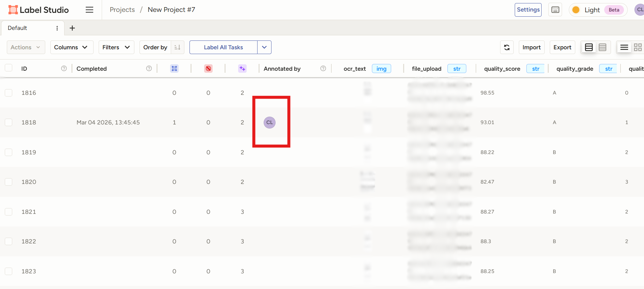This screenshot has height=289, width=644.
Task: Select the Default tab
Action: (18, 28)
